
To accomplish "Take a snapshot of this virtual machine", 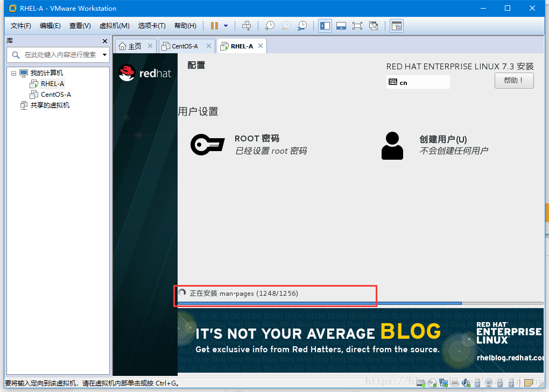I will pos(270,25).
